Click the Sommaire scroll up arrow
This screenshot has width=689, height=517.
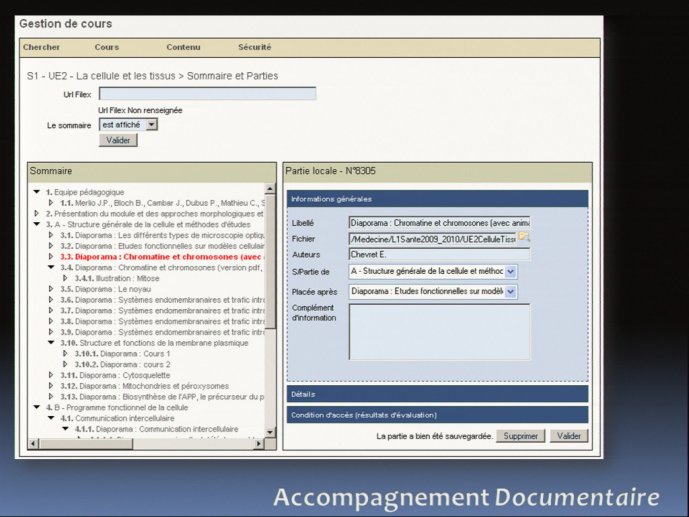(270, 189)
